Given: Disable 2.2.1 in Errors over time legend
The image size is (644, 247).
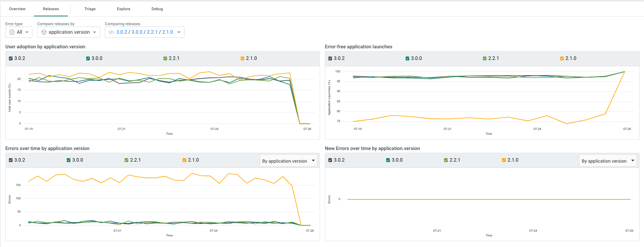Looking at the screenshot, I should click(127, 160).
